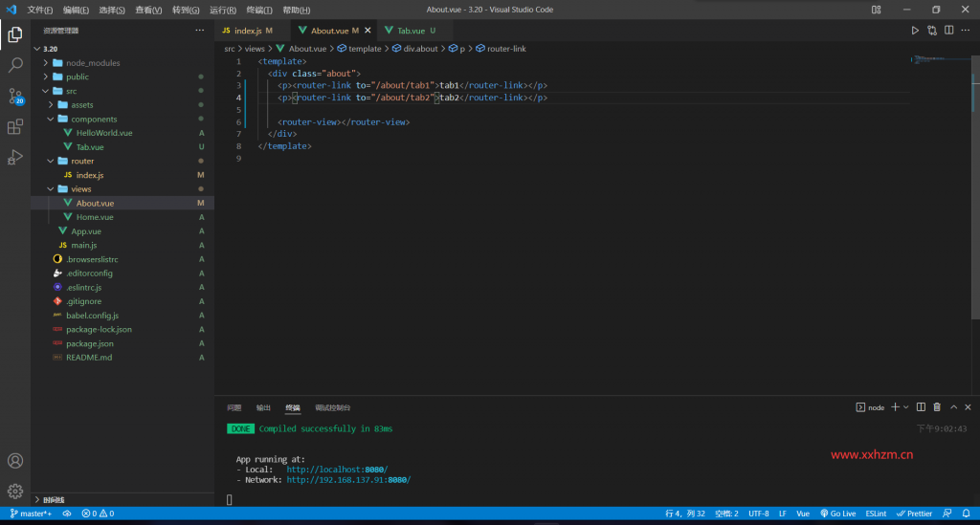
Task: Open Home.vue in the explorer tree
Action: [95, 217]
